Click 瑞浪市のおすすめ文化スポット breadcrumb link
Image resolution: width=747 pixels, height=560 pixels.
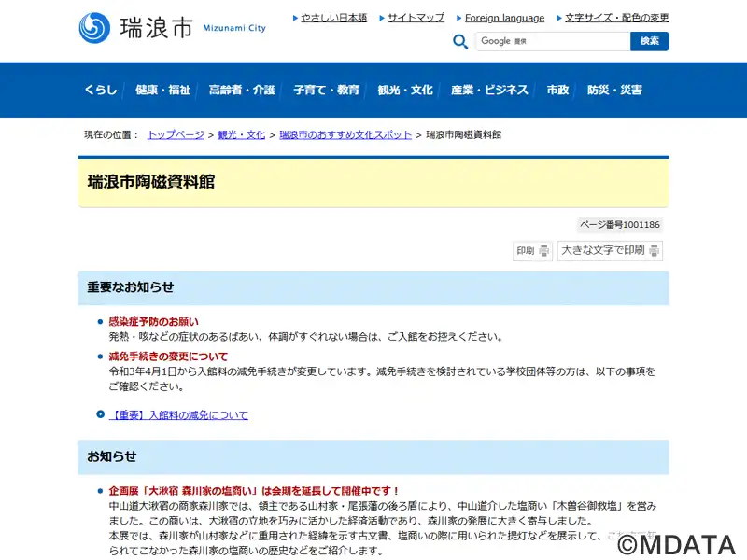coord(345,135)
